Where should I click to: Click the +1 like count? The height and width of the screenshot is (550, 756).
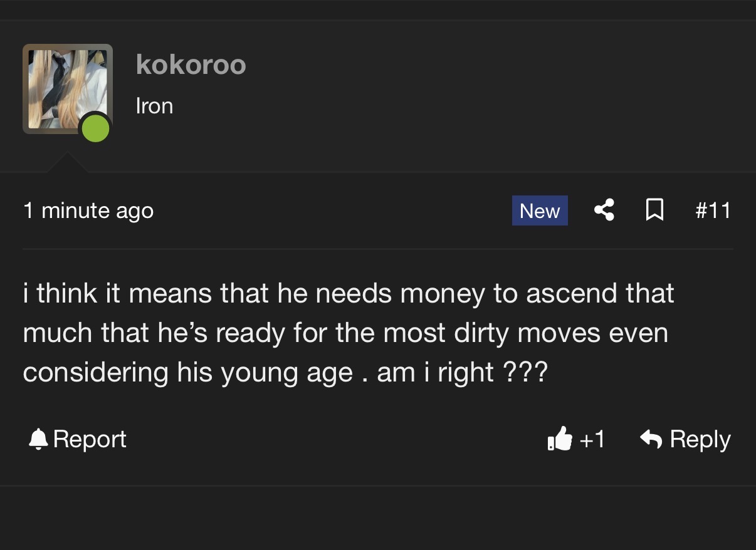pyautogui.click(x=592, y=439)
